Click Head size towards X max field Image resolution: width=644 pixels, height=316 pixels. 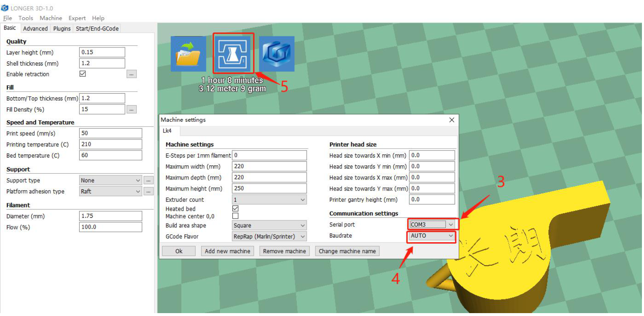click(432, 177)
